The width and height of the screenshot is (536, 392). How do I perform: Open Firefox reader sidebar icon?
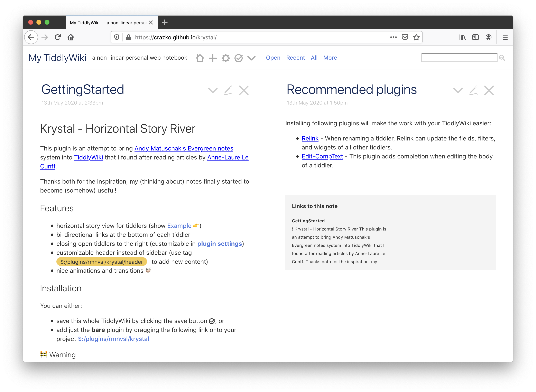pyautogui.click(x=475, y=37)
